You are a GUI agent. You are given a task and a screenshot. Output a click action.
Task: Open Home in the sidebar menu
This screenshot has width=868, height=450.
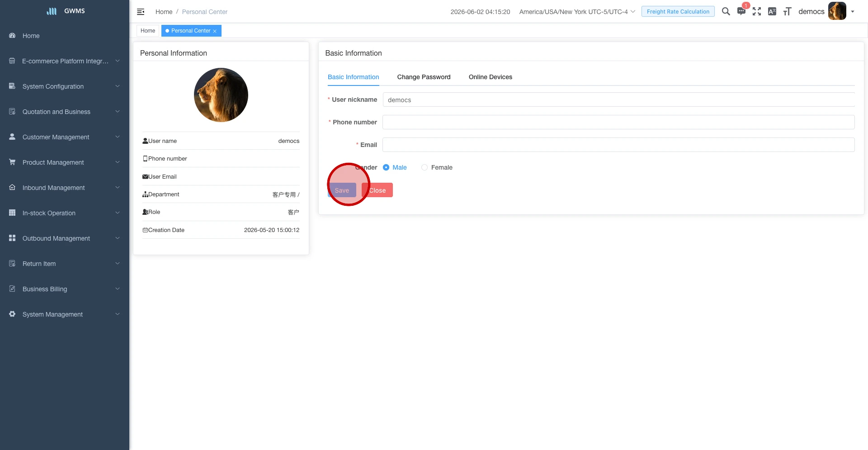31,36
